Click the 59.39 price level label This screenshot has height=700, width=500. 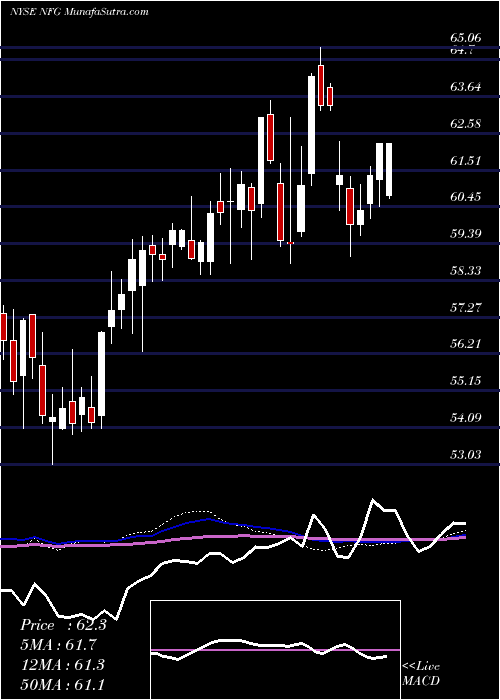click(x=466, y=233)
